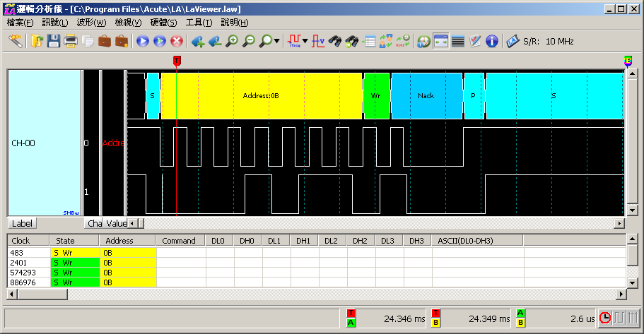Click the T-A 24.346 ms status readout
The width and height of the screenshot is (644, 334).
(x=386, y=318)
